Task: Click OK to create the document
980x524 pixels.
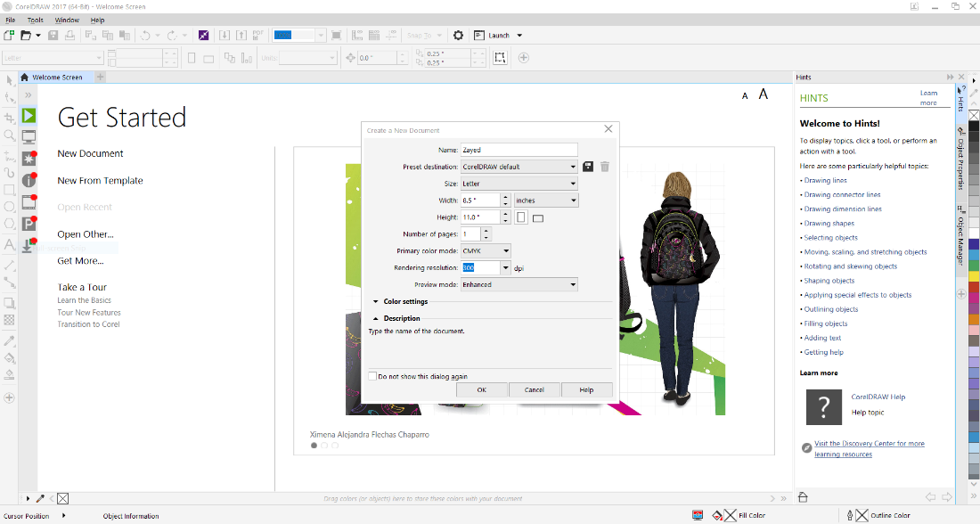Action: tap(481, 389)
